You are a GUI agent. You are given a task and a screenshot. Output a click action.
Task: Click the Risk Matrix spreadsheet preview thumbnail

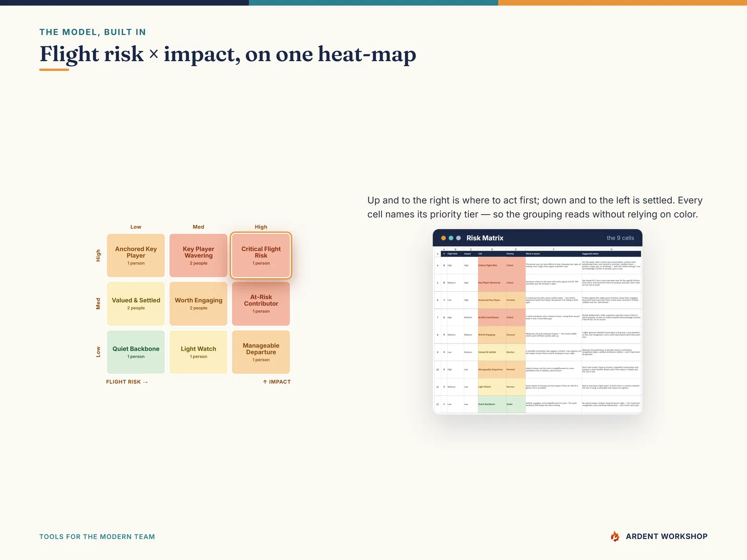[537, 330]
